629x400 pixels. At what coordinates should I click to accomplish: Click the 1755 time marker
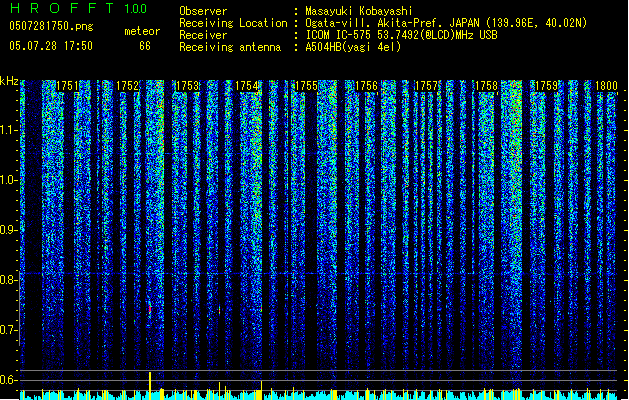click(306, 86)
